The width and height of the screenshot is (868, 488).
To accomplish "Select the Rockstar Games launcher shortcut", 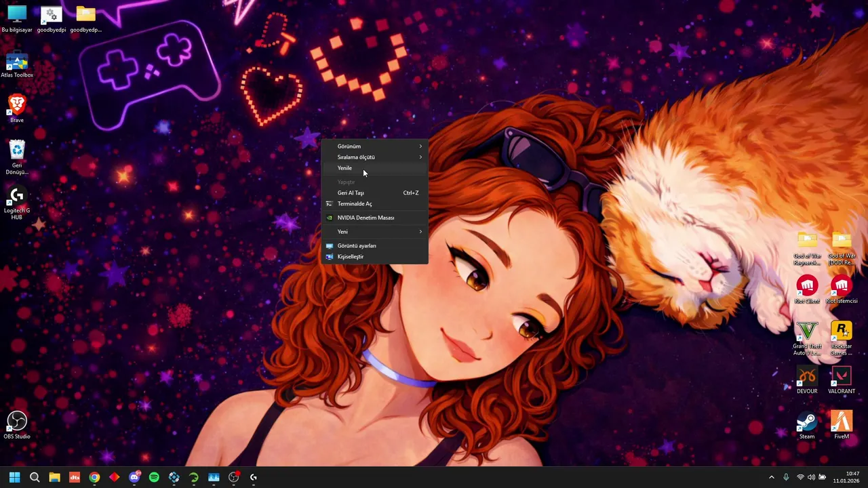I will [x=842, y=338].
